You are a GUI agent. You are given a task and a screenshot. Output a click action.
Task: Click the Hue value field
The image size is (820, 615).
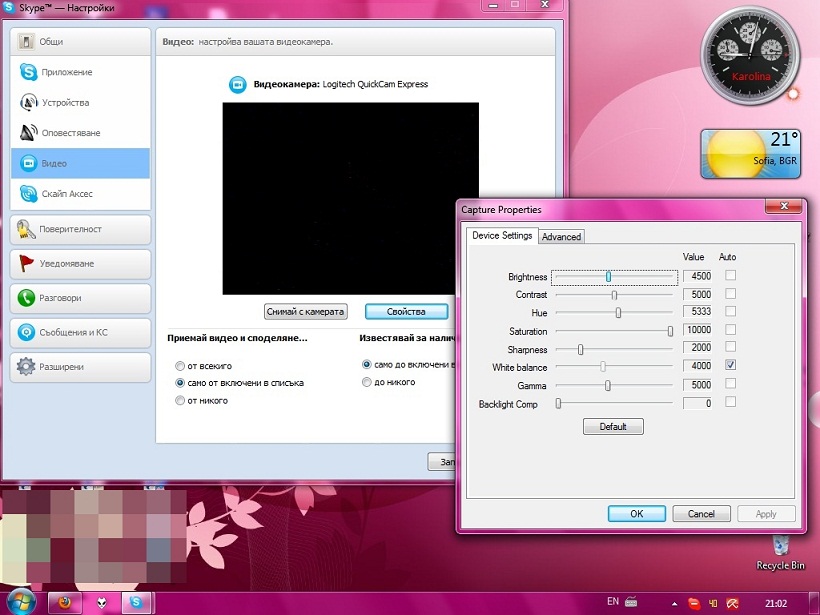[698, 312]
